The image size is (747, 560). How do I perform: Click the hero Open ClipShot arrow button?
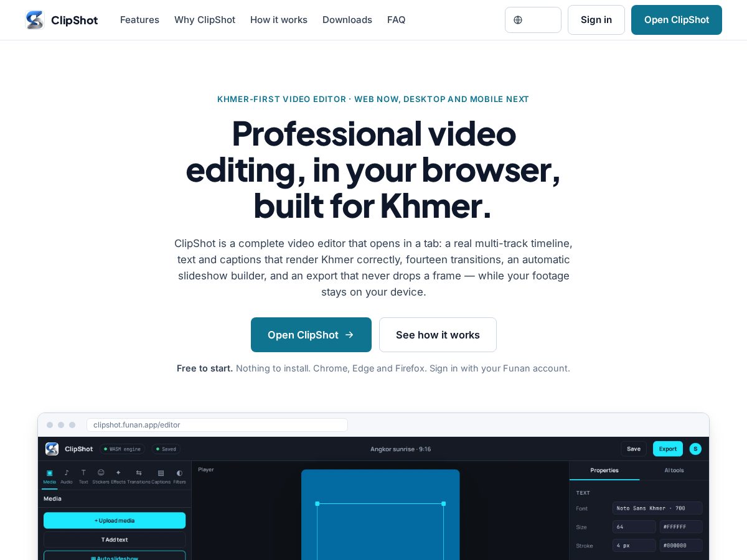pos(311,335)
